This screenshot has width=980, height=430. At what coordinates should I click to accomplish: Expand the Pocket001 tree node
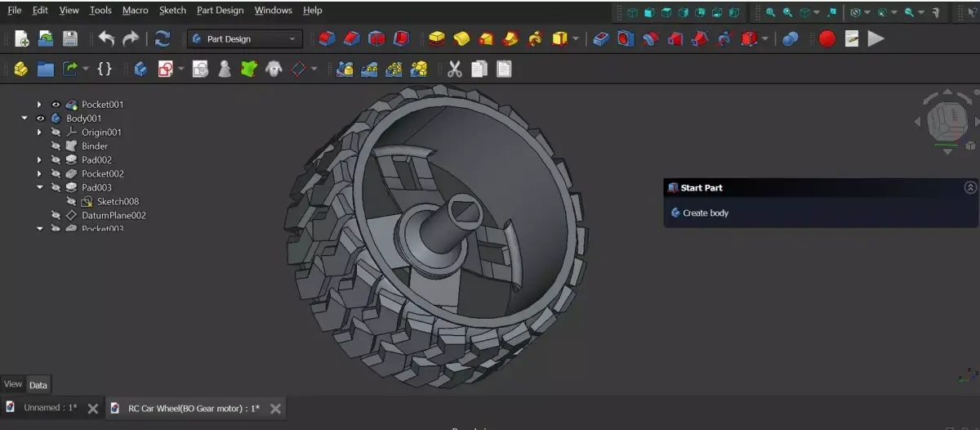[38, 105]
